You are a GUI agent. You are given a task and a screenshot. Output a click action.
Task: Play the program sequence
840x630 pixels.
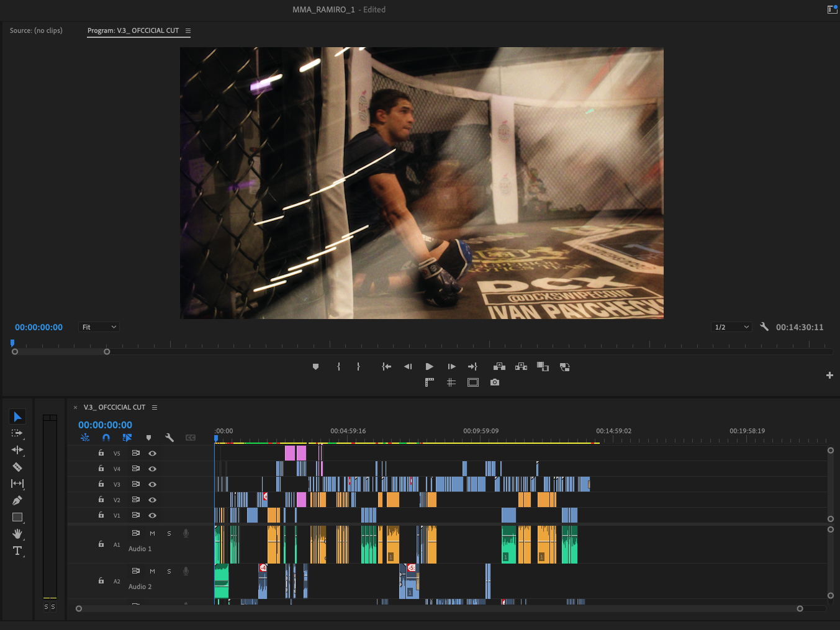click(x=429, y=367)
